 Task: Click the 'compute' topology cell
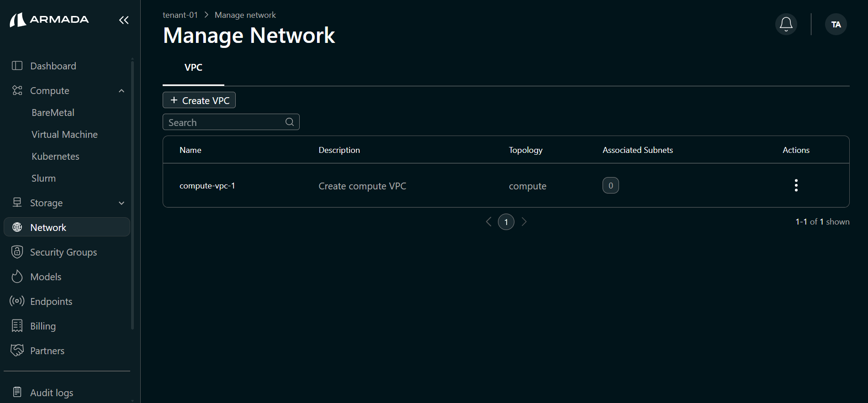[528, 186]
